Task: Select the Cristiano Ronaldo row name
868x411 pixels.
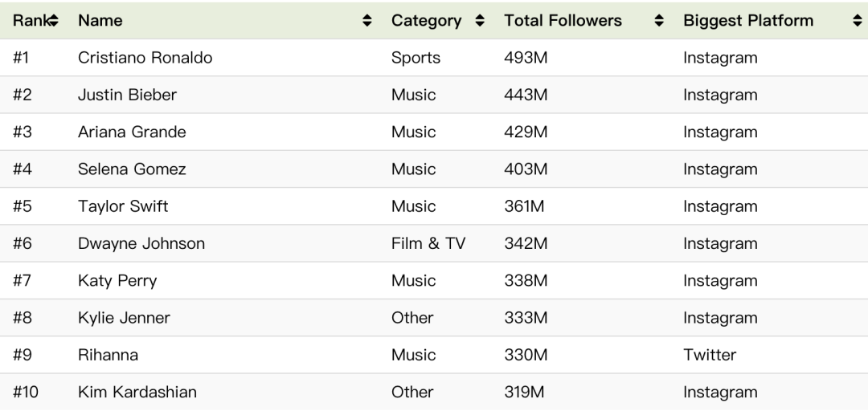Action: pyautogui.click(x=145, y=58)
